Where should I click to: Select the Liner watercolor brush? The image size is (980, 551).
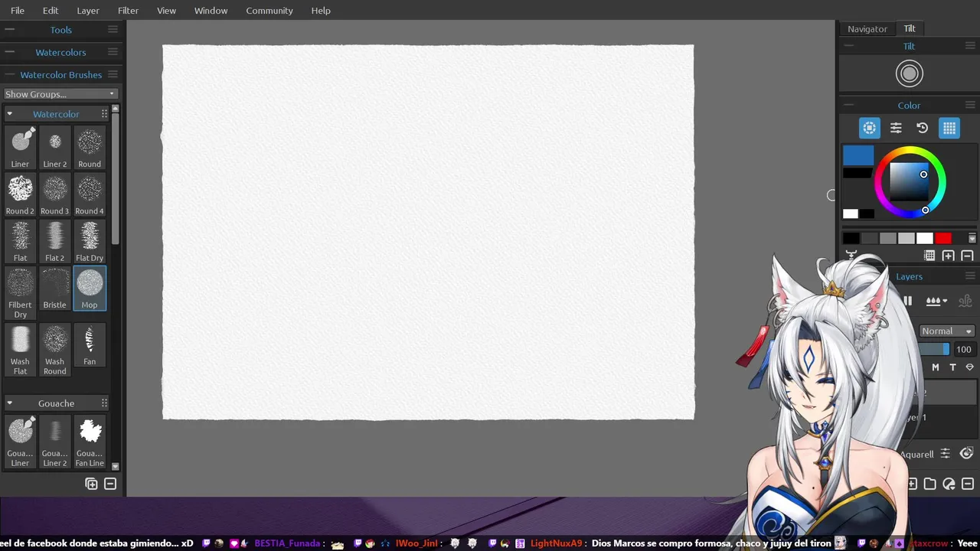tap(20, 148)
